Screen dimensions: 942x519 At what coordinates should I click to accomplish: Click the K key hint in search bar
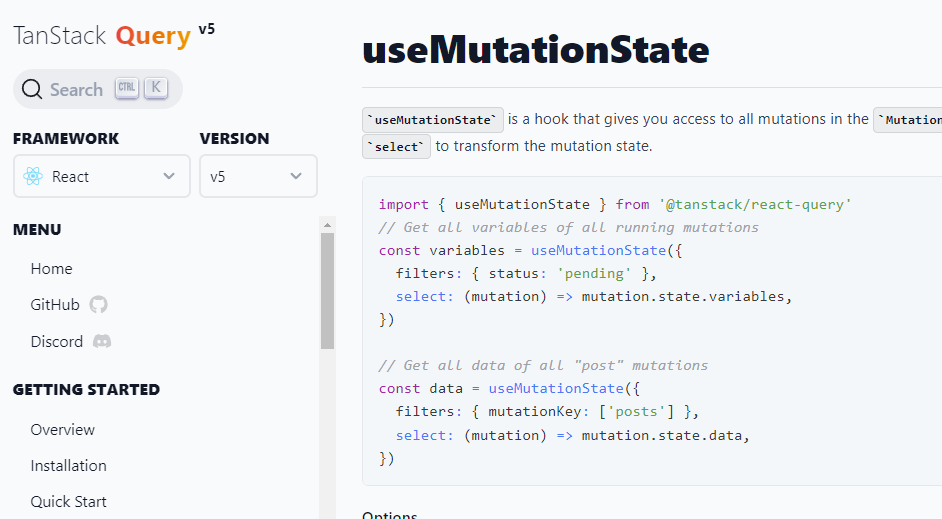click(156, 88)
